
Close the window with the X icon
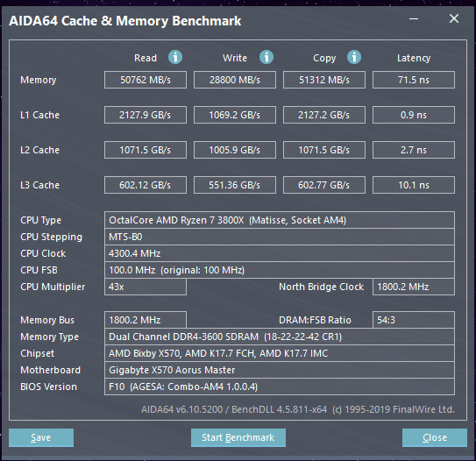pos(454,18)
